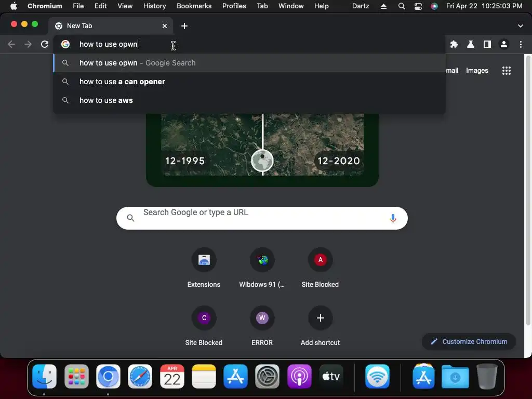Expand the tab search chevron
The image size is (532, 399).
click(520, 26)
